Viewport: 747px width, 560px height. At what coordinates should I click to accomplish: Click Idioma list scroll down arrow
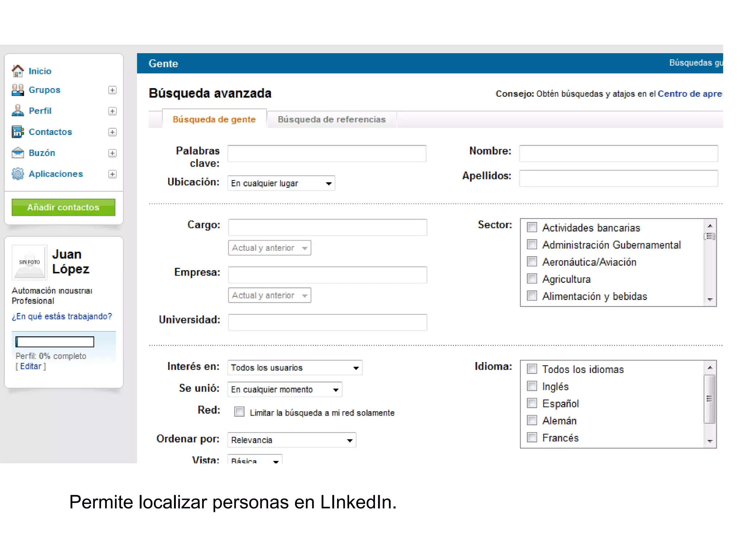point(710,441)
